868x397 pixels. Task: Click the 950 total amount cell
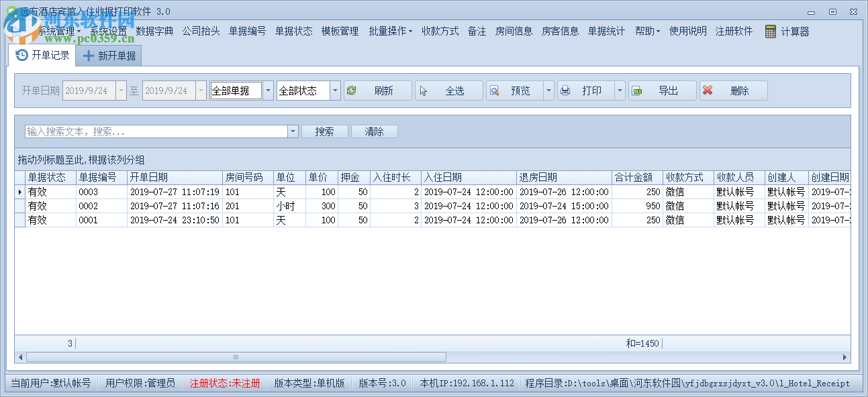point(637,206)
